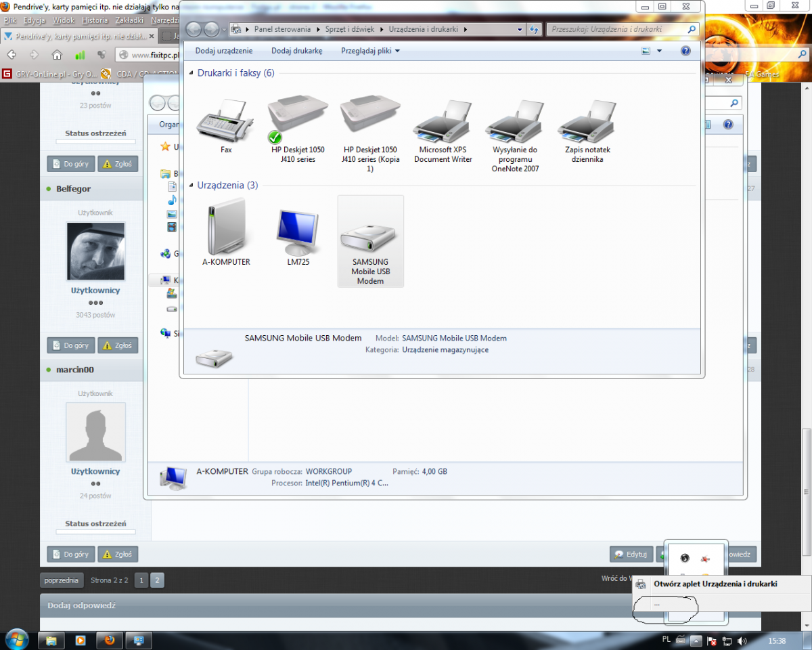This screenshot has height=650, width=812.
Task: Click the 15:38 taskbar clock
Action: point(777,641)
